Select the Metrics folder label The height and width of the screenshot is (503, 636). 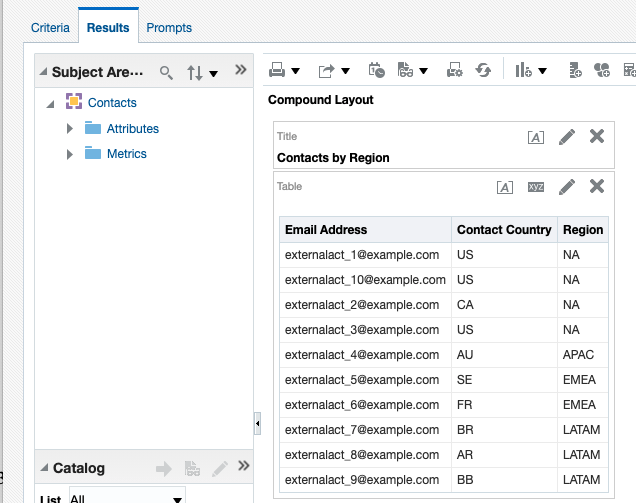pos(127,154)
